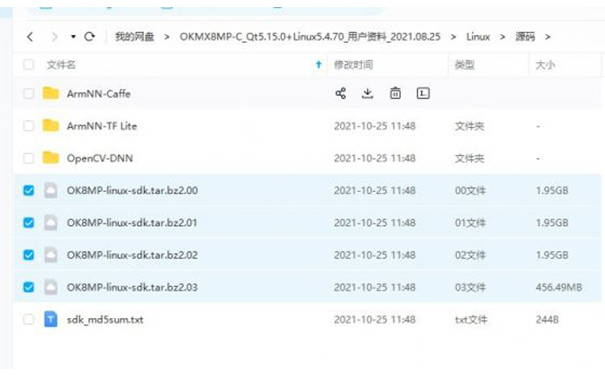Toggle the select-all checkbox
The height and width of the screenshot is (375, 605).
[x=29, y=64]
